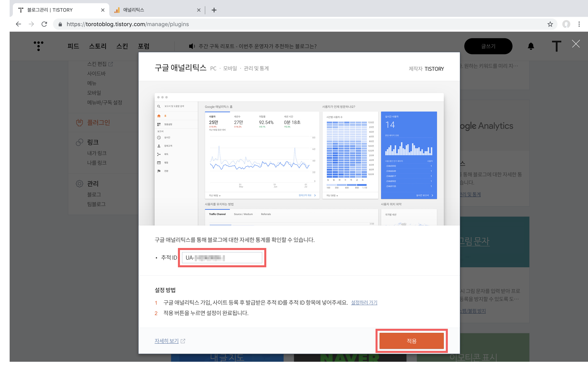Close the 블로그관리 TISTORY browser tab
The image size is (588, 373).
click(103, 10)
